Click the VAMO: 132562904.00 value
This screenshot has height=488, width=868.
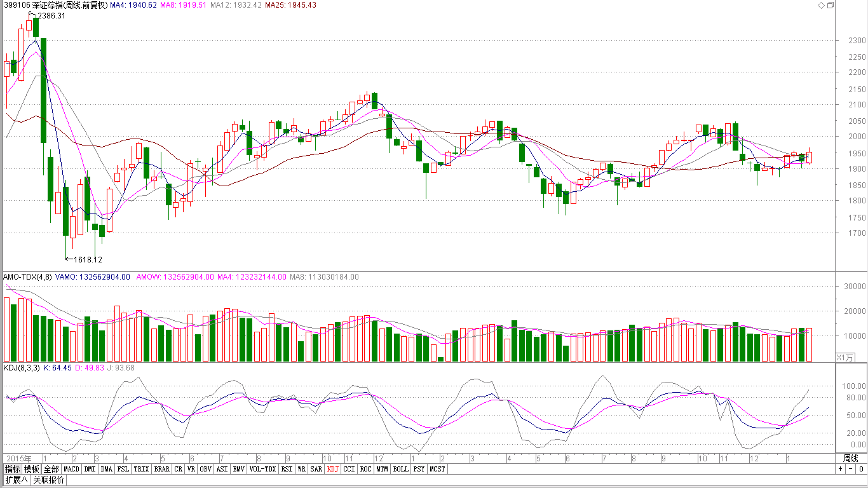pos(92,277)
